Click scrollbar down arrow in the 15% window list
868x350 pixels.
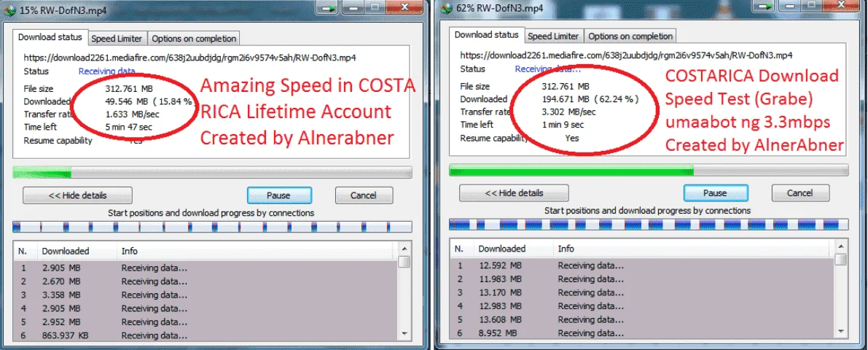404,333
